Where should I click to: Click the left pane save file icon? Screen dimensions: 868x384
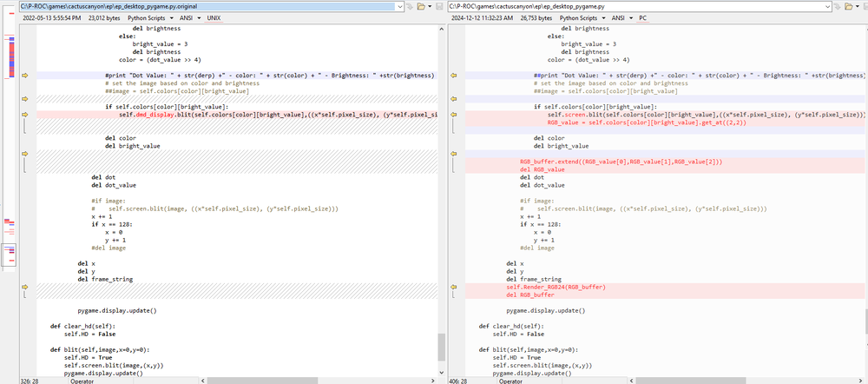439,6
